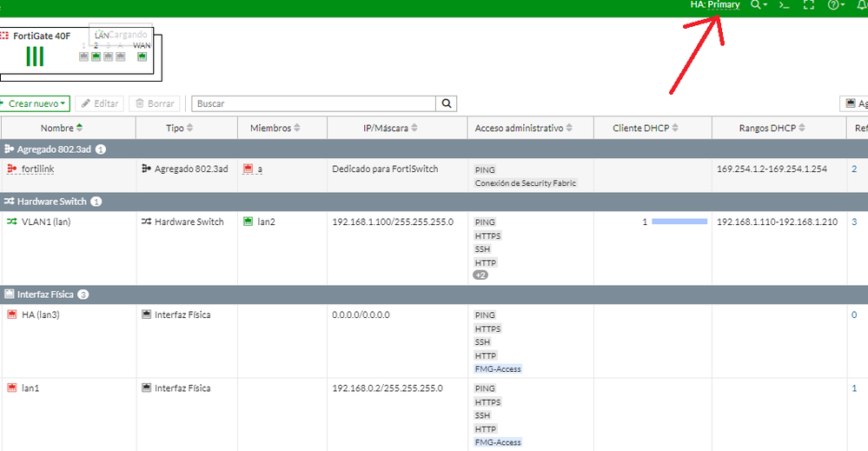Click the Hardware Switch type icon in VLAN1 row

[146, 222]
